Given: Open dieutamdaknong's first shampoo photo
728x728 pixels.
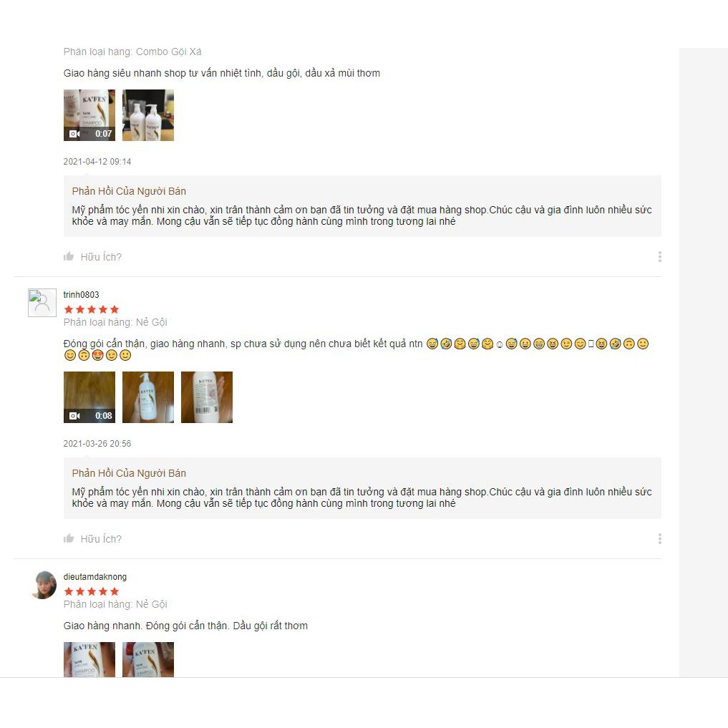Looking at the screenshot, I should point(89,659).
